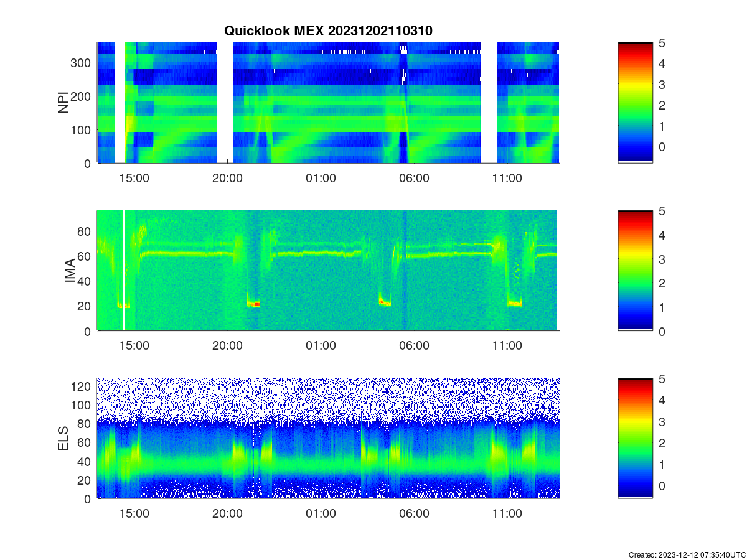Click the NPI y-axis label
This screenshot has width=747, height=560.
tap(63, 103)
